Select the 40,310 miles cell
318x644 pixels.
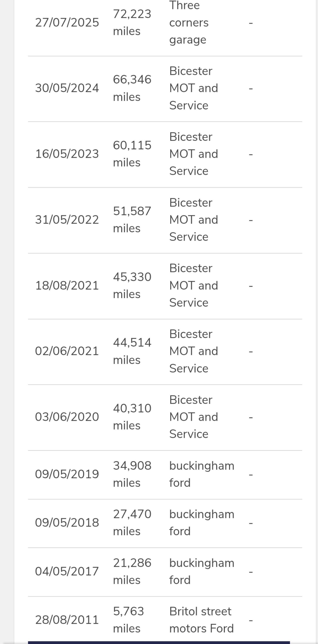click(x=132, y=417)
